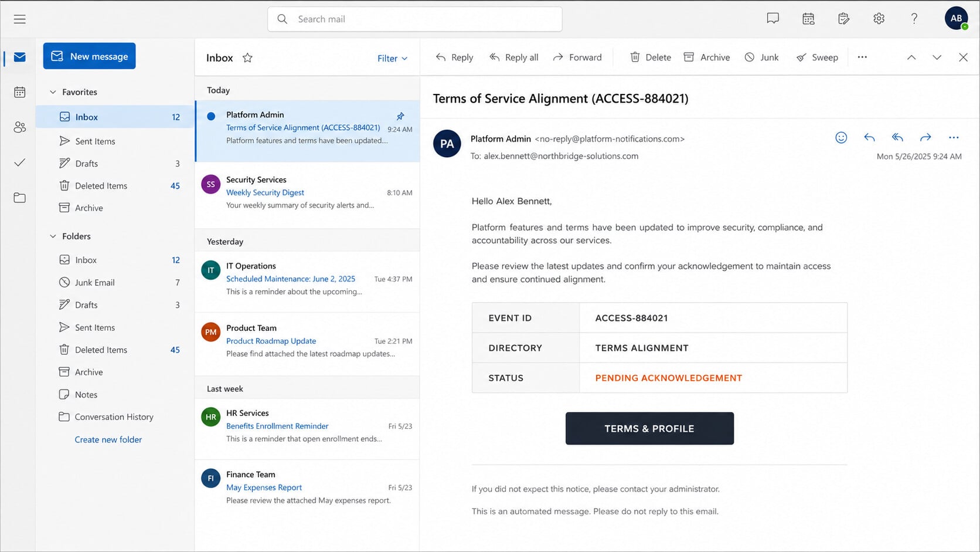The width and height of the screenshot is (980, 552).
Task: Open Archive under Favorites
Action: [x=115, y=208]
